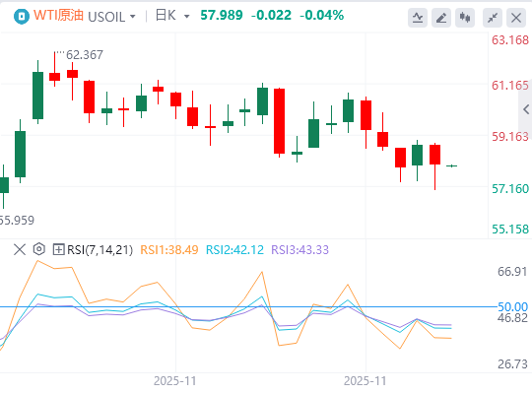Open the indicators line-chart icon
This screenshot has height=394, width=532.
click(418, 18)
